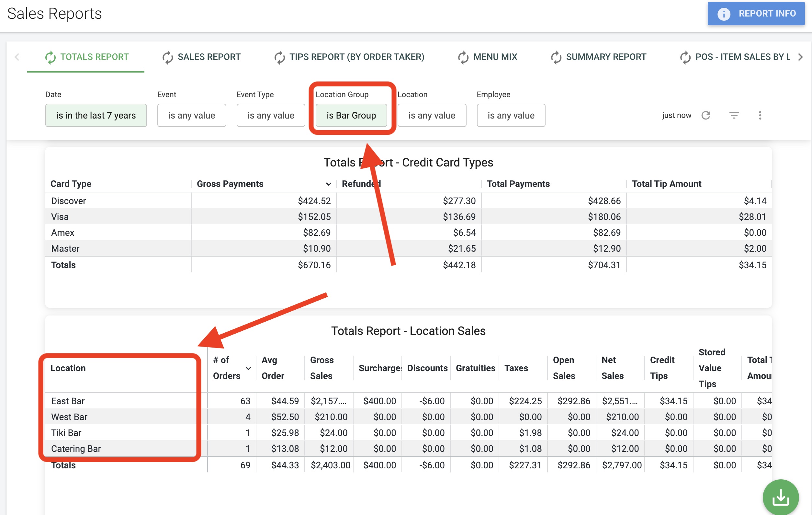Image resolution: width=812 pixels, height=515 pixels.
Task: Click the # of Orders sort arrow
Action: 249,368
